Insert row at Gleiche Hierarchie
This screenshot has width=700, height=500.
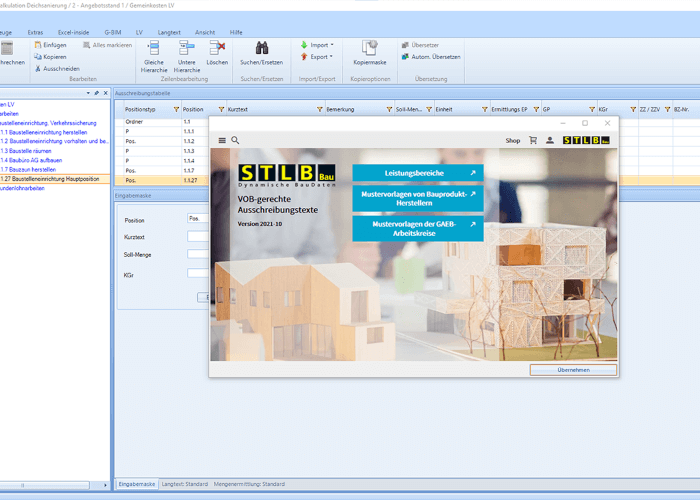pyautogui.click(x=154, y=57)
